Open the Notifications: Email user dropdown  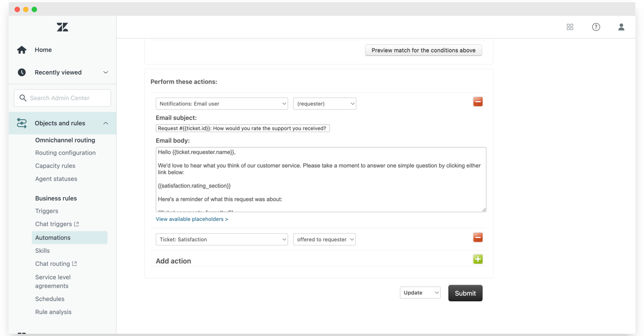click(x=222, y=103)
